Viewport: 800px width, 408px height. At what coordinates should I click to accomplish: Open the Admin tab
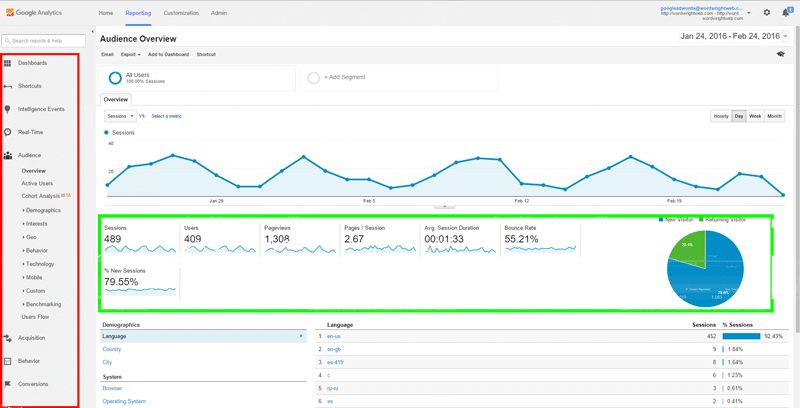[x=219, y=13]
